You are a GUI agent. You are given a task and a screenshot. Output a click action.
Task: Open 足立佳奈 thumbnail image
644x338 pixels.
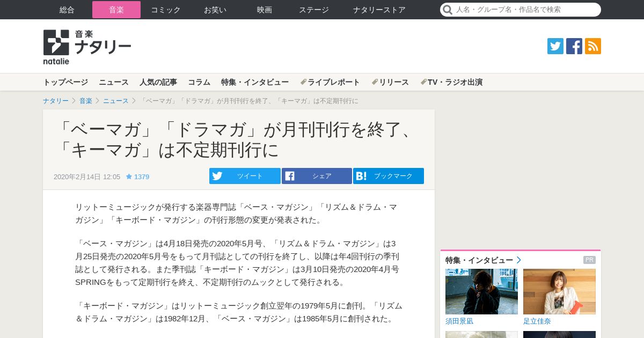[559, 291]
